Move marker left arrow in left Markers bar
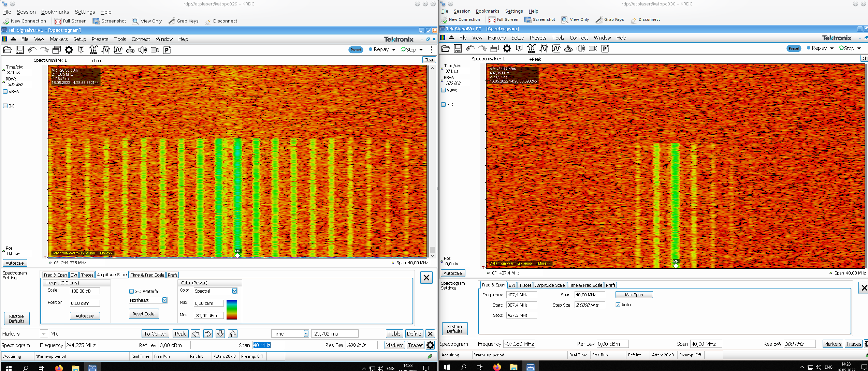The height and width of the screenshot is (371, 868). 196,334
